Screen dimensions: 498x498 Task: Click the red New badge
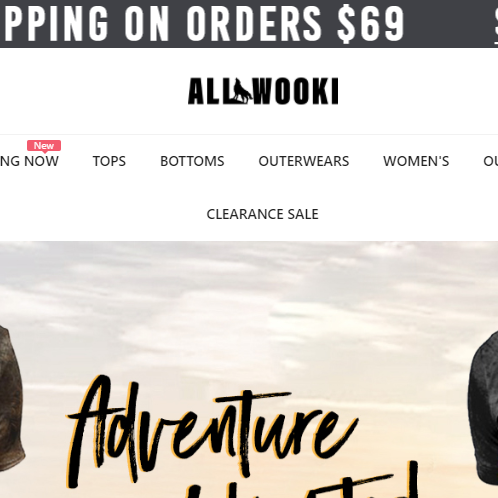(x=44, y=146)
